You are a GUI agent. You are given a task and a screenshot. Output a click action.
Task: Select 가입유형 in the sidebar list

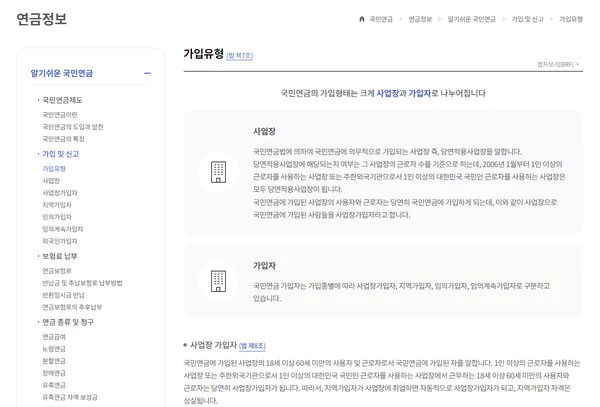coord(54,169)
